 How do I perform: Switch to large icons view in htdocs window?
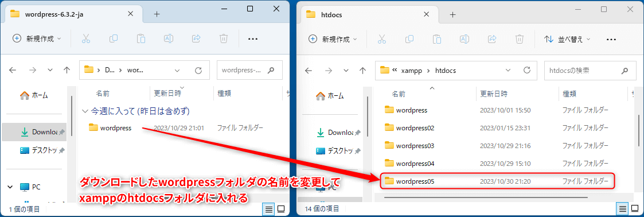pos(635,209)
